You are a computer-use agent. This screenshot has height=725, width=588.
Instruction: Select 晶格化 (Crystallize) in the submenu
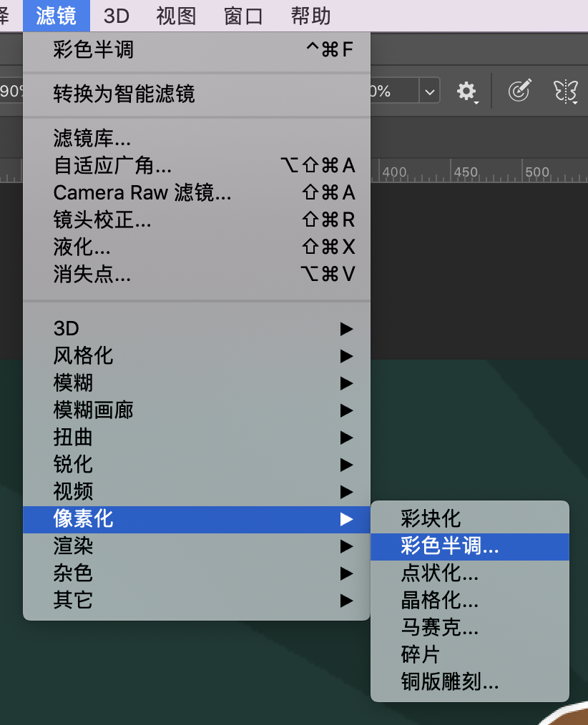pyautogui.click(x=440, y=601)
